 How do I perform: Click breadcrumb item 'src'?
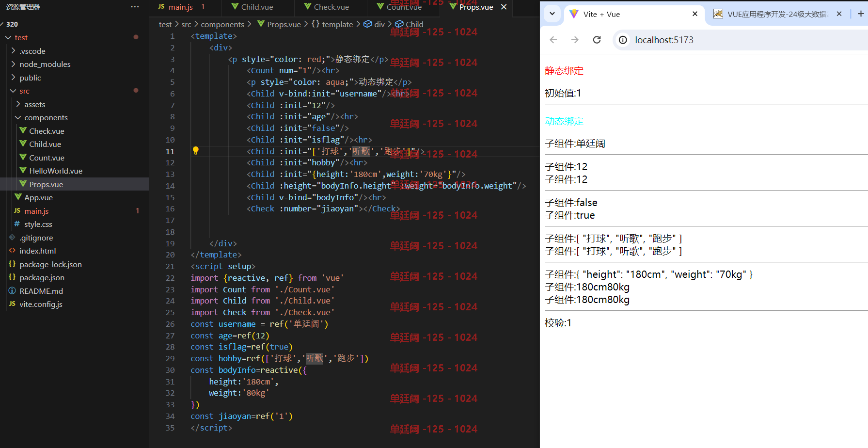(186, 24)
